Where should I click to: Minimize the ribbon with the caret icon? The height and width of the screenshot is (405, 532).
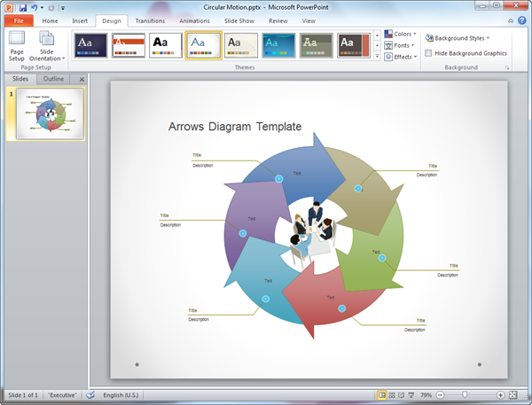tap(511, 21)
